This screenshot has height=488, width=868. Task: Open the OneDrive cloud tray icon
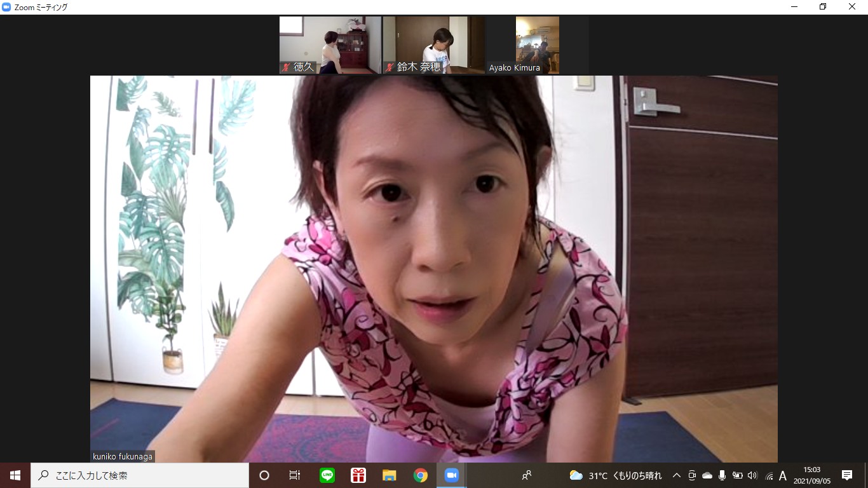[x=707, y=475]
